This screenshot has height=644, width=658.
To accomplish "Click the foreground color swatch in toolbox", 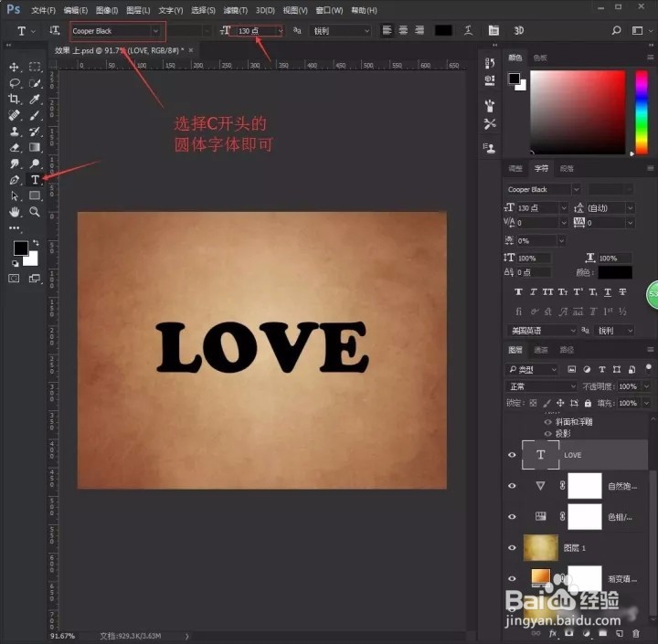I will click(x=20, y=248).
